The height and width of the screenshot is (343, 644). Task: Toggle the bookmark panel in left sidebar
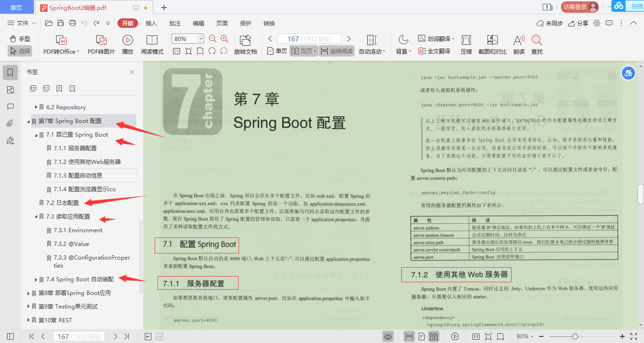(x=10, y=73)
